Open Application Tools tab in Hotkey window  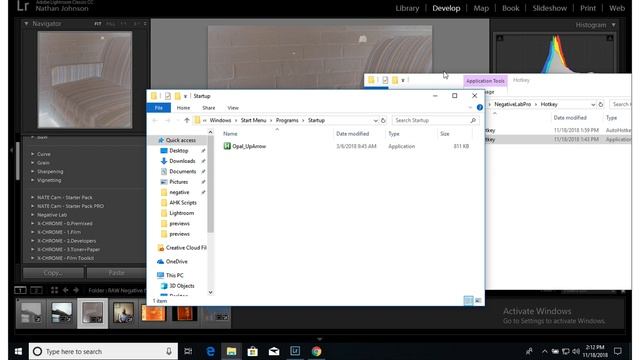485,81
